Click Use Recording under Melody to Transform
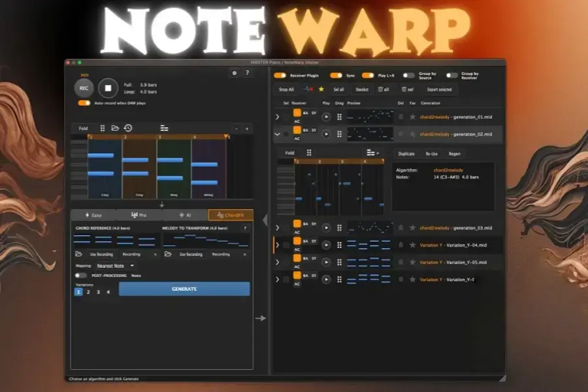The image size is (588, 392). click(191, 254)
